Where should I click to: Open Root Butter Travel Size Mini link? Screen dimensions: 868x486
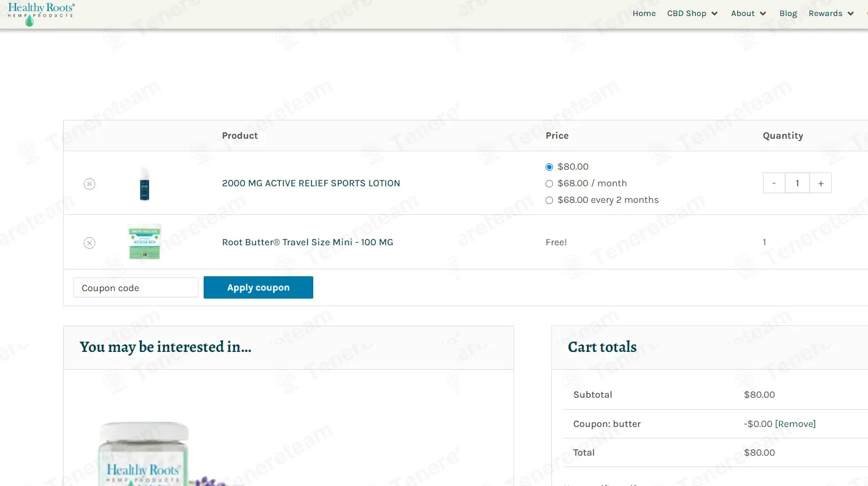(308, 242)
